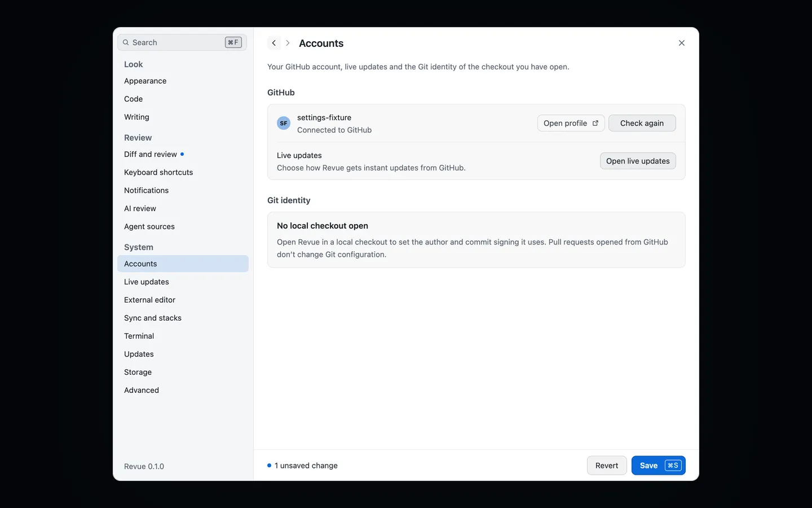812x508 pixels.
Task: Focus the Search settings field
Action: [182, 42]
